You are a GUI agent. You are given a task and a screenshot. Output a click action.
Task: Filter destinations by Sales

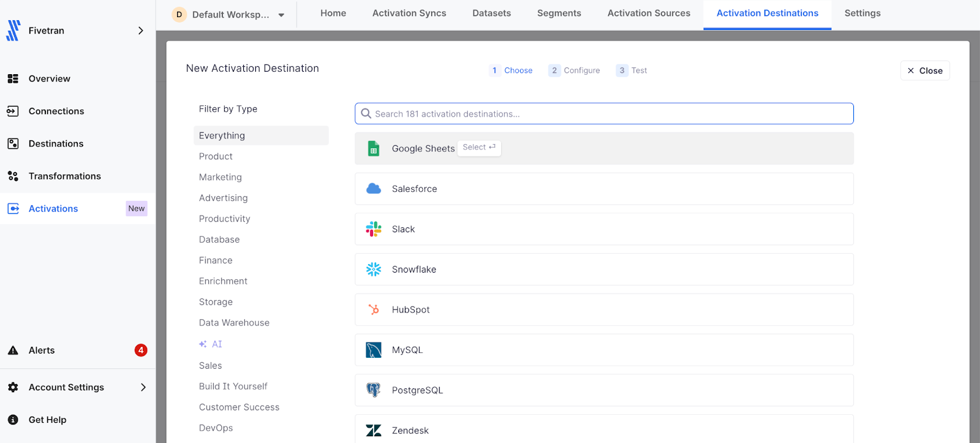coord(211,366)
